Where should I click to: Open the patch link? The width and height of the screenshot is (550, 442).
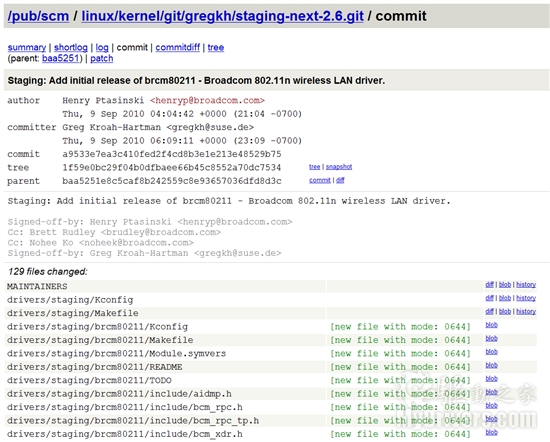(x=102, y=58)
